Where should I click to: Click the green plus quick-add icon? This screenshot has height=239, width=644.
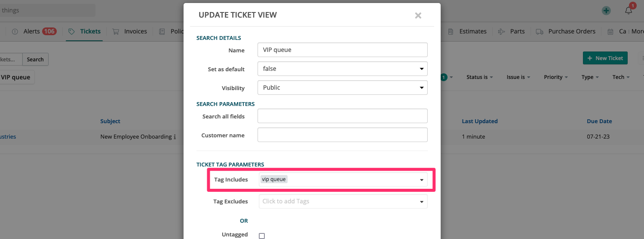(x=606, y=11)
